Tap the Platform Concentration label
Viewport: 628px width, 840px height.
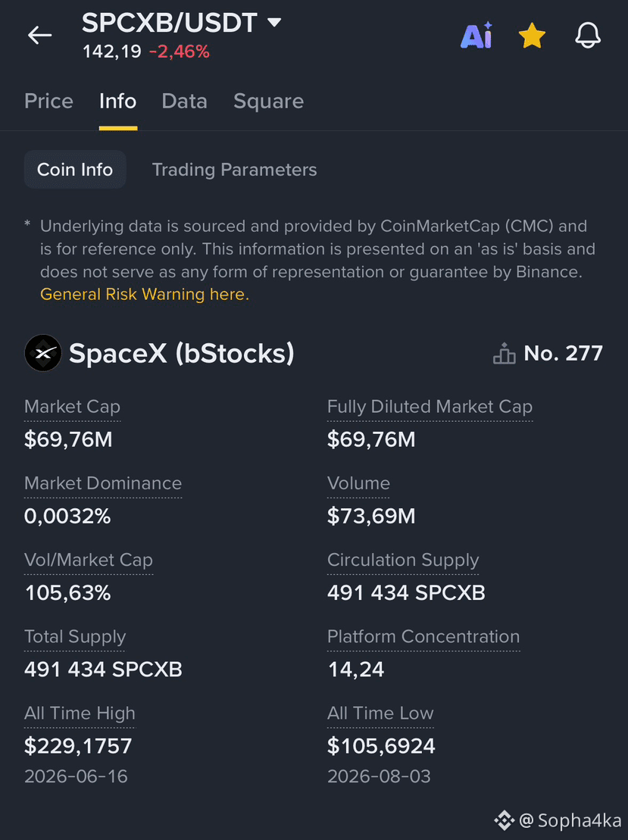[423, 636]
